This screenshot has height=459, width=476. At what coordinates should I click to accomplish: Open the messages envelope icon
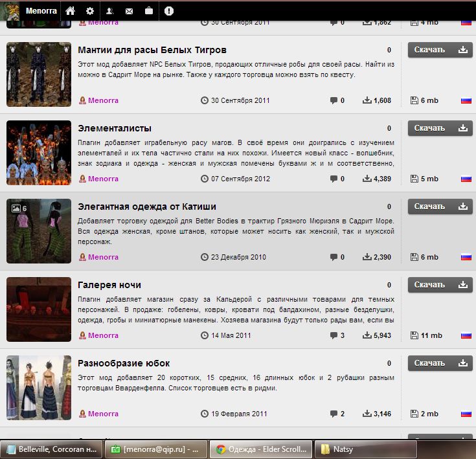click(129, 11)
